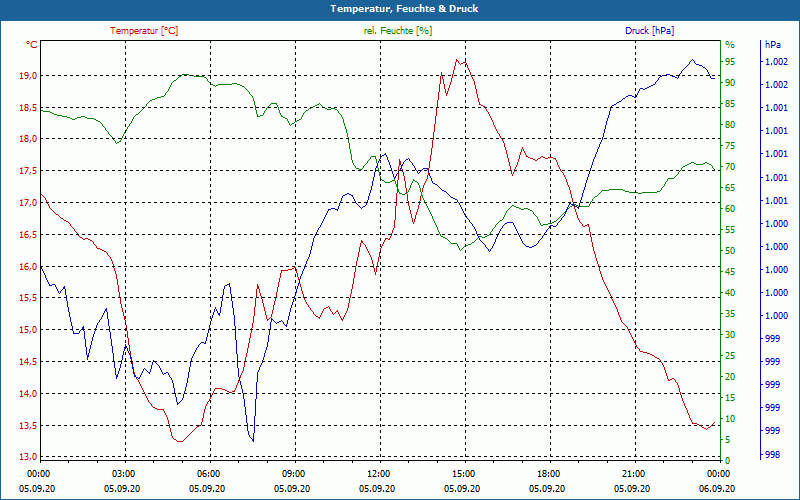800x500 pixels.
Task: Click the '17,5' temperature axis value
Action: (29, 171)
